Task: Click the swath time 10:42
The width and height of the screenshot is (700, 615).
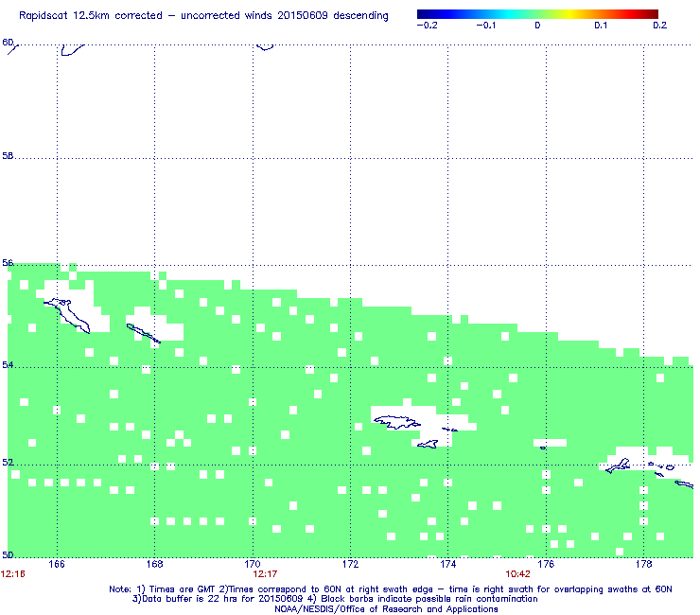Action: click(517, 574)
